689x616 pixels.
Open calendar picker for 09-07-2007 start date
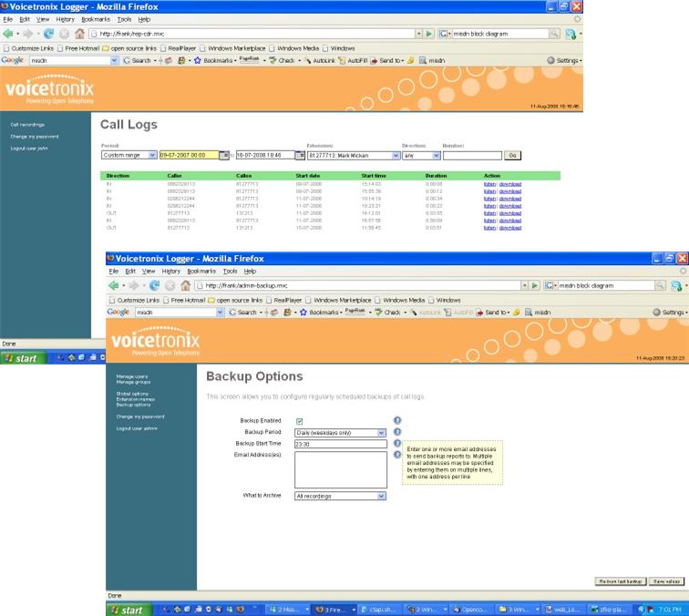(x=223, y=155)
